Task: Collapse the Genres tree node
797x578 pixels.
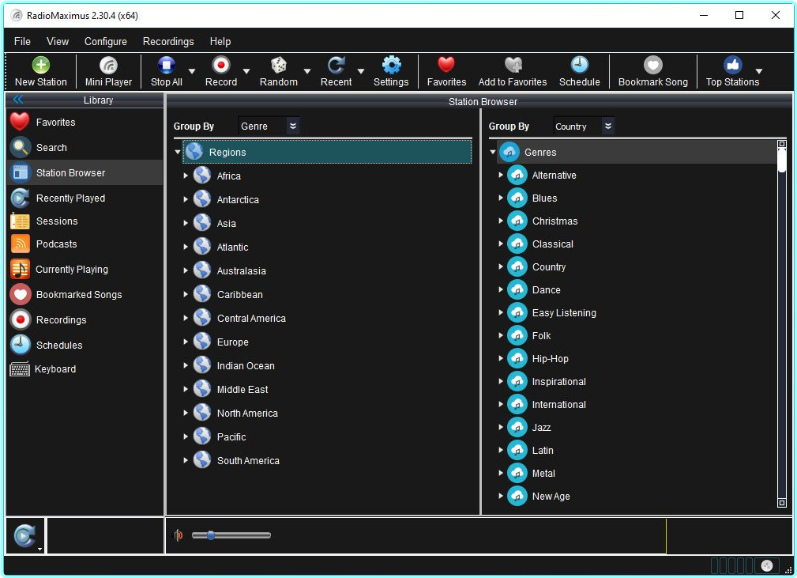Action: (493, 152)
